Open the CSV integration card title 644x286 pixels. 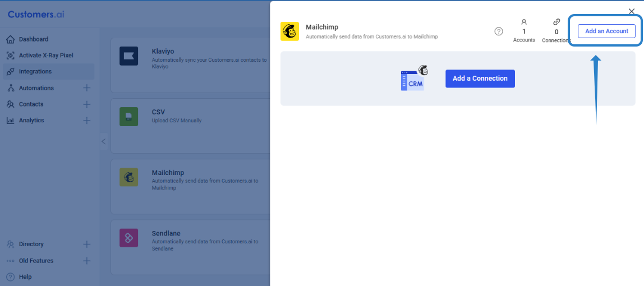tap(159, 112)
